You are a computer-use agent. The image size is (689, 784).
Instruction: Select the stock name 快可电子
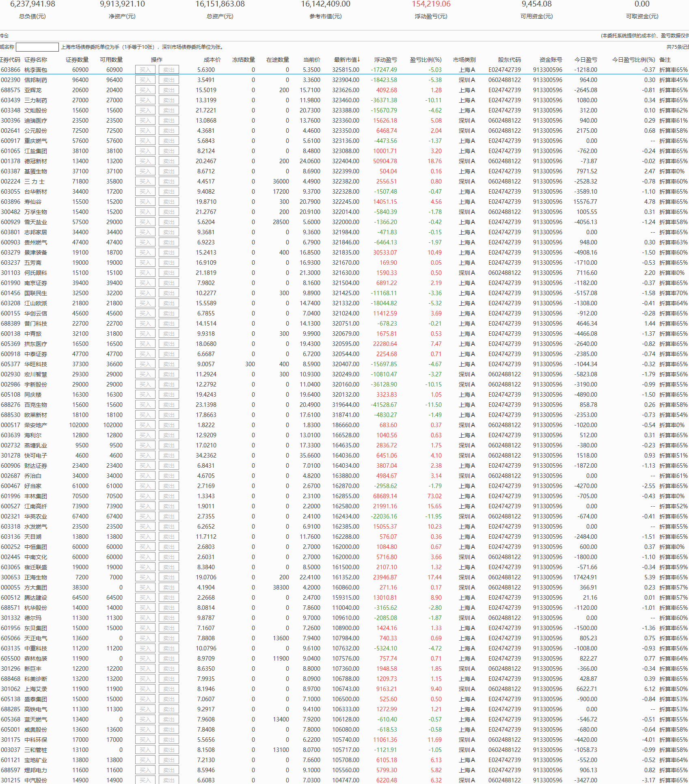coord(36,456)
